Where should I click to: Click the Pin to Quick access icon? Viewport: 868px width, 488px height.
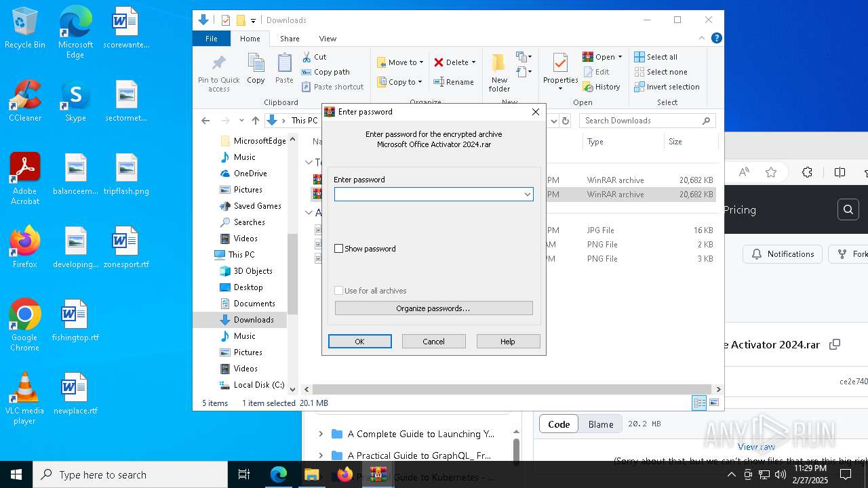218,64
